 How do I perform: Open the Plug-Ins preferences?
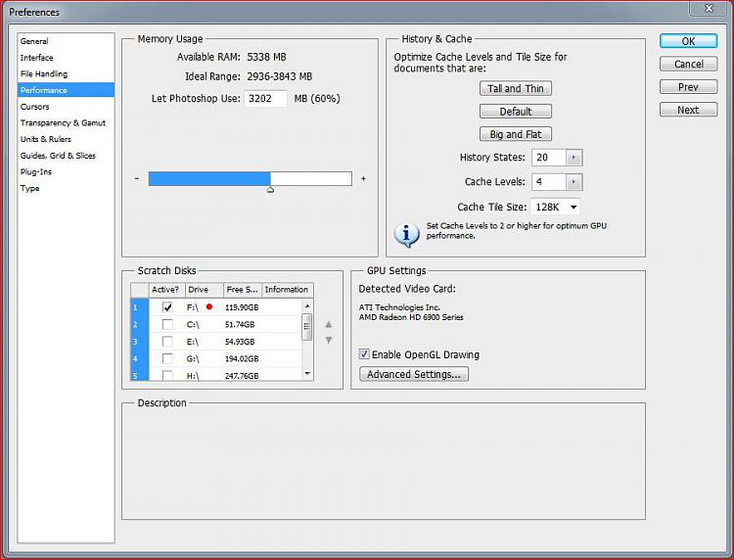(36, 172)
